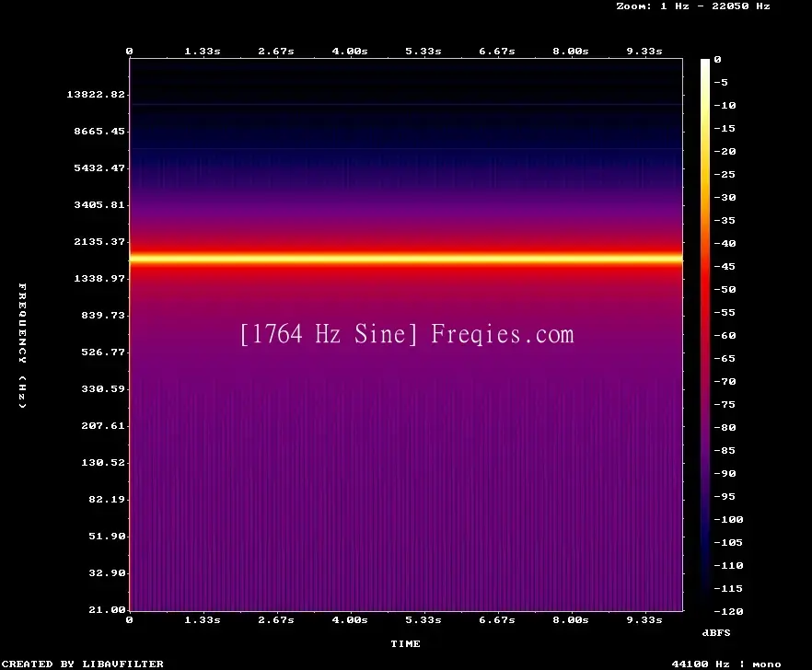Click the 32.90 frequency axis label
The height and width of the screenshot is (670, 812).
coord(107,572)
